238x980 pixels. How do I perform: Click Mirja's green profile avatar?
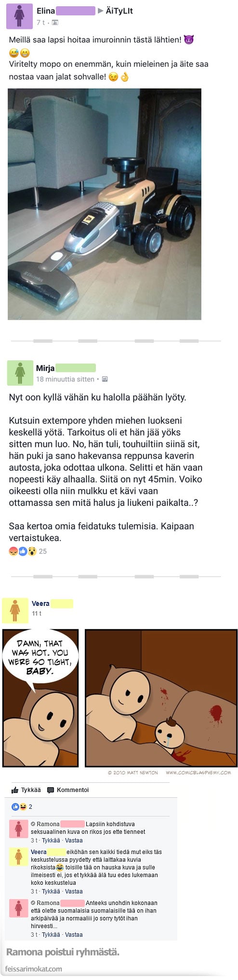pos(20,373)
